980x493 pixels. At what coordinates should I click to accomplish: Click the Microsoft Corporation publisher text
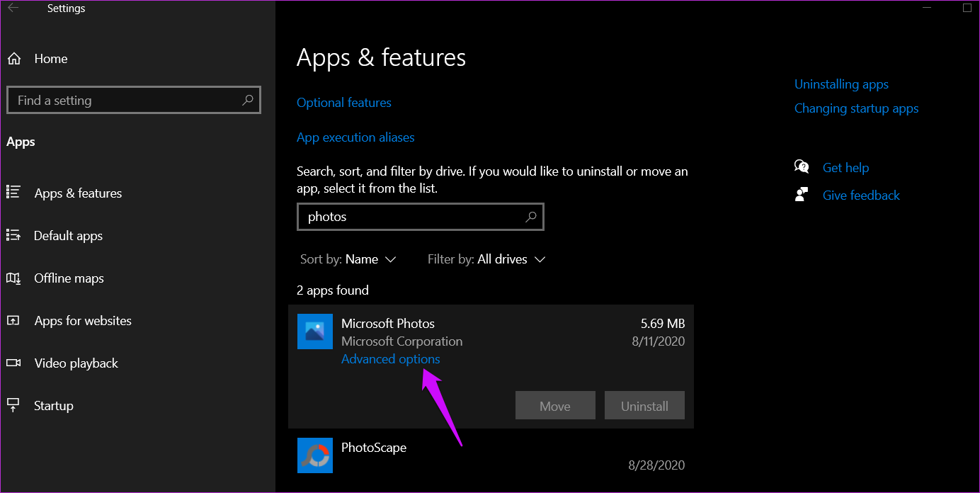[401, 341]
